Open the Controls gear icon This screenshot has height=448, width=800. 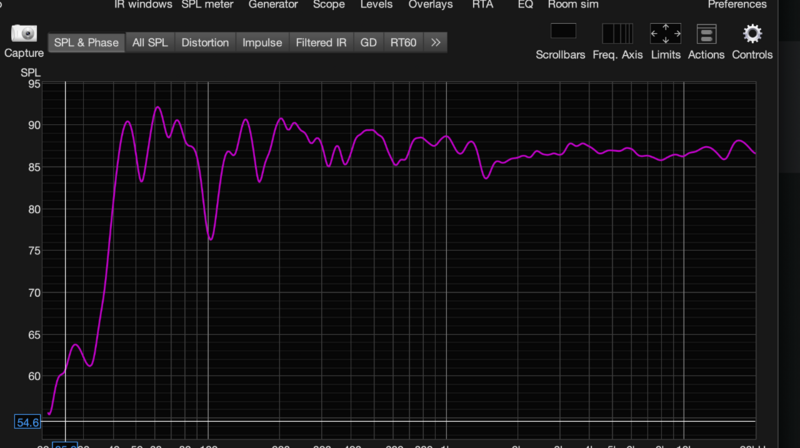752,34
